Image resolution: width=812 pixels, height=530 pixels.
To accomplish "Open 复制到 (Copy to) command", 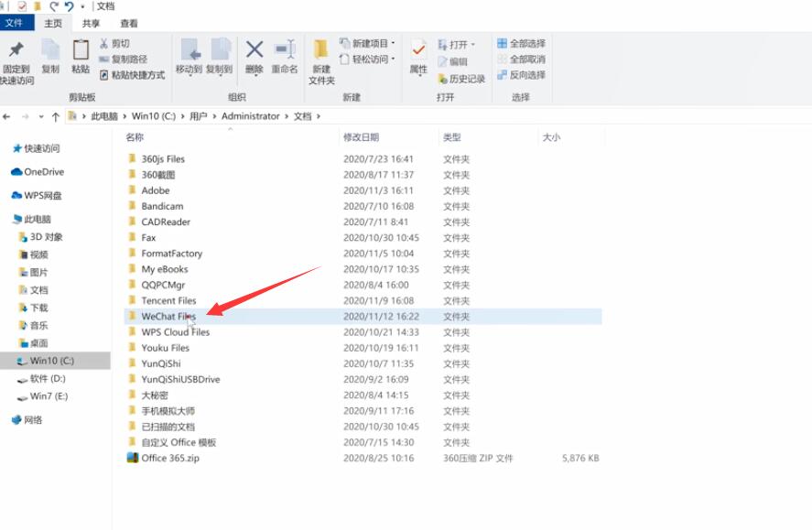I will click(x=220, y=57).
